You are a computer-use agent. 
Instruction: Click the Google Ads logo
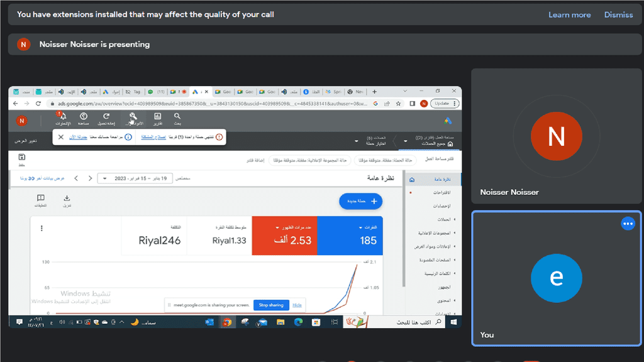[x=448, y=121]
